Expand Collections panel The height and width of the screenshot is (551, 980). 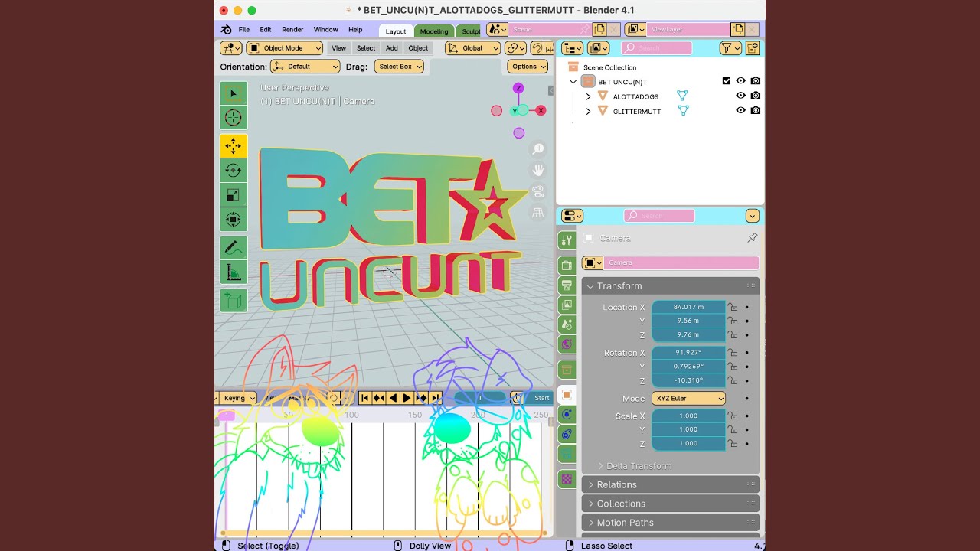(x=671, y=504)
